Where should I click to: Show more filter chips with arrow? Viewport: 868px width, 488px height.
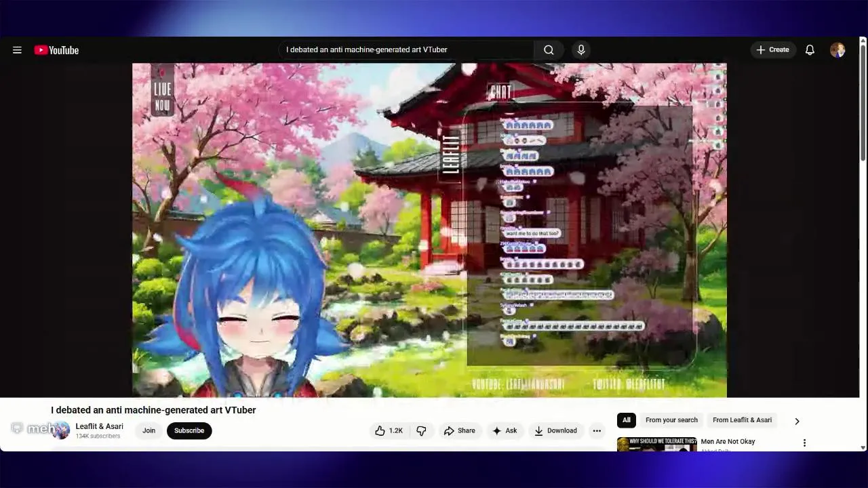[797, 421]
